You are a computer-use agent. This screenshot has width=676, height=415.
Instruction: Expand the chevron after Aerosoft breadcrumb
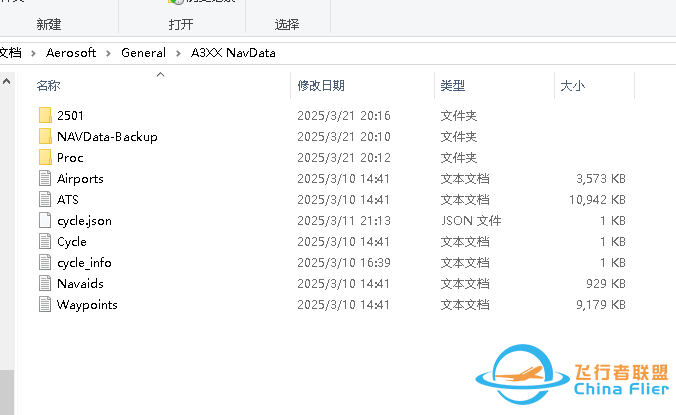coord(108,53)
